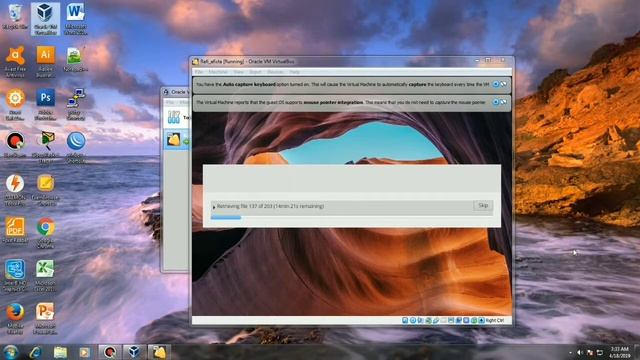Screen dimensions: 640x360
Task: Select the Microsoft PowerPoint desktop icon
Action: (x=45, y=318)
